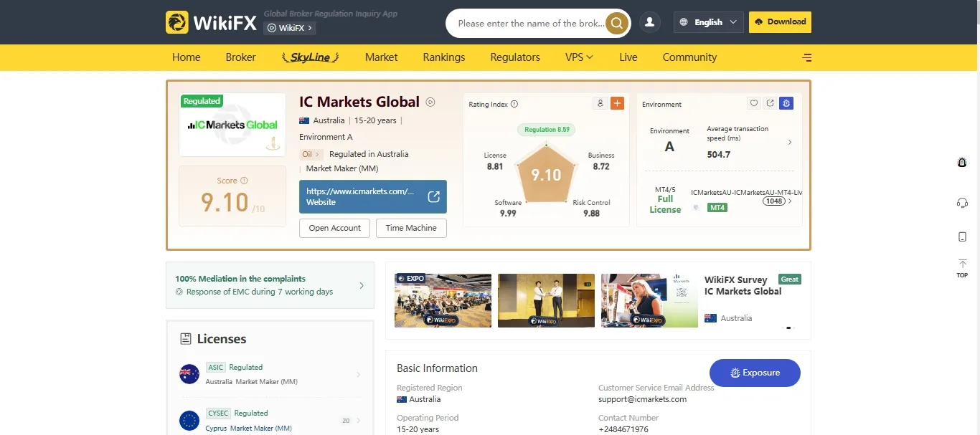Open the English language dropdown
Image resolution: width=980 pixels, height=435 pixels.
708,22
